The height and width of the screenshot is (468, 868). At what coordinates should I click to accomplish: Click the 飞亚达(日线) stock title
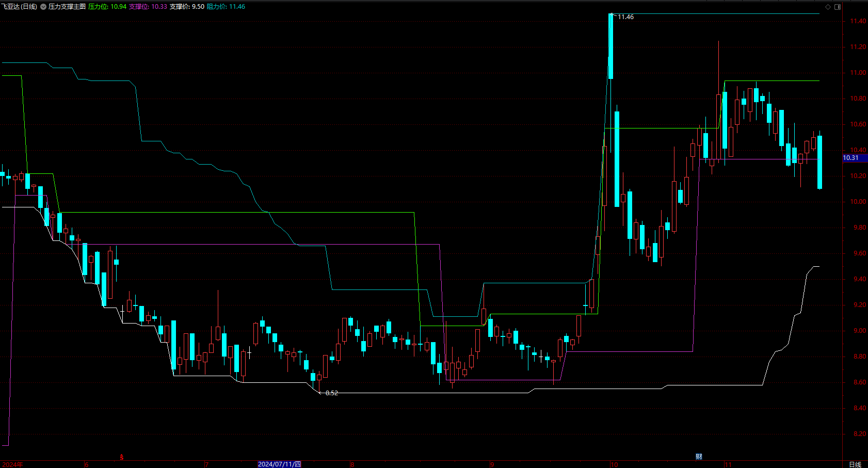19,7
